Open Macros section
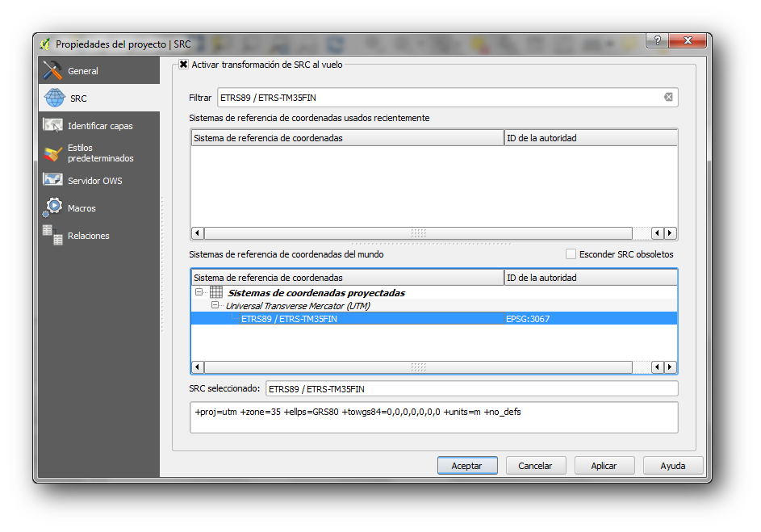 (x=99, y=207)
